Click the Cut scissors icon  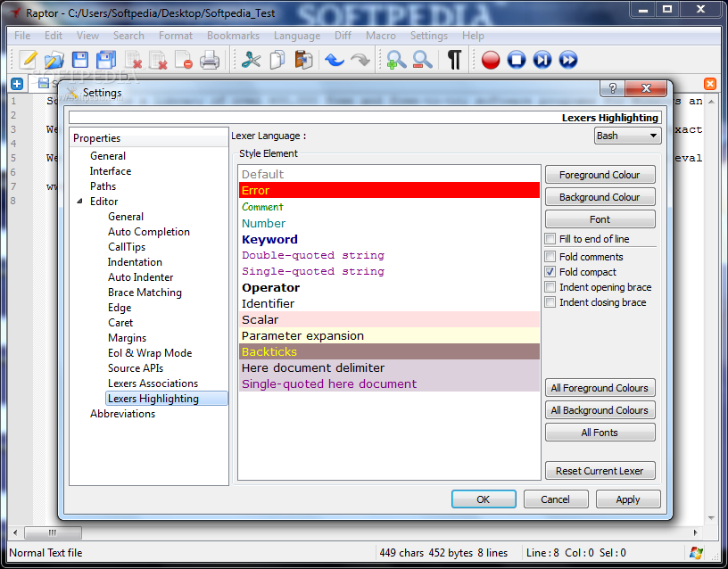click(252, 60)
